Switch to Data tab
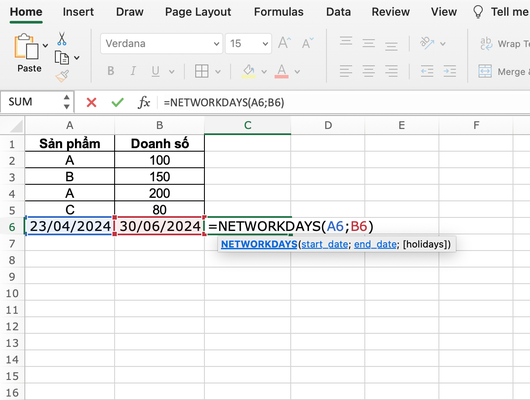 click(x=338, y=12)
